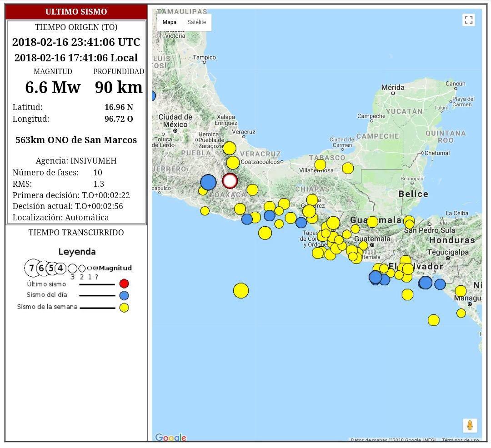Click the yellow marker left of Managua label
Viewport: 491px width, 448px height.
coord(461,291)
